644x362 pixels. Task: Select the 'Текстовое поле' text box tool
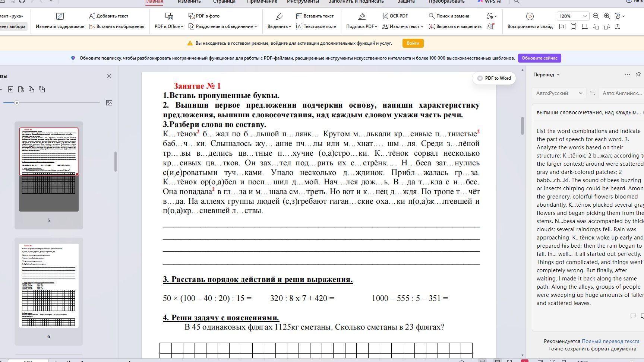click(x=316, y=26)
